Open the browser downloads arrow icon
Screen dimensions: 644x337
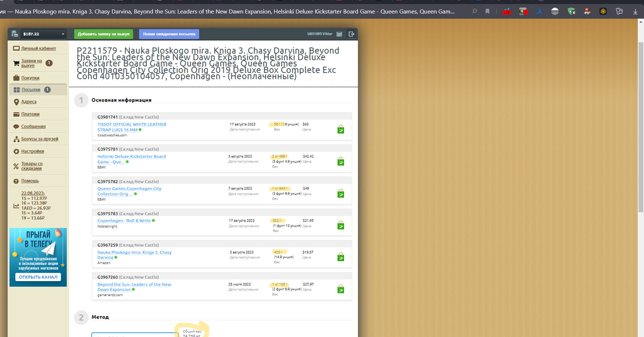pyautogui.click(x=635, y=11)
